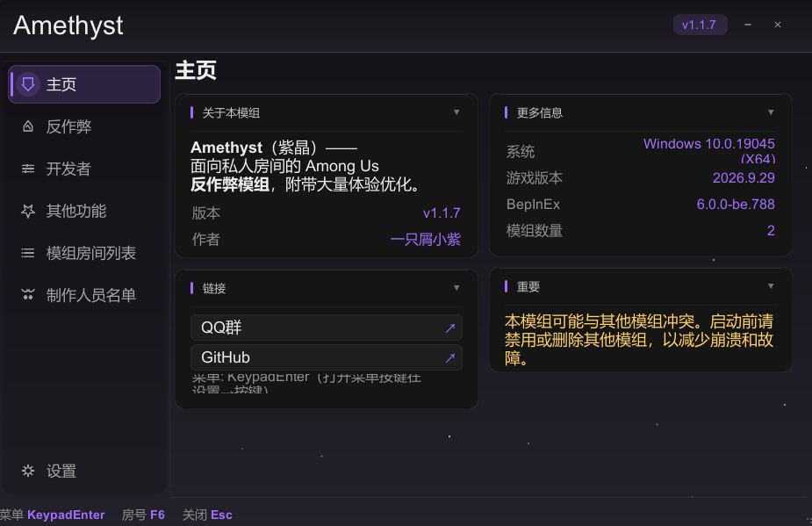Click the v1.1.7 version badge in title bar
The image size is (812, 526).
click(700, 25)
